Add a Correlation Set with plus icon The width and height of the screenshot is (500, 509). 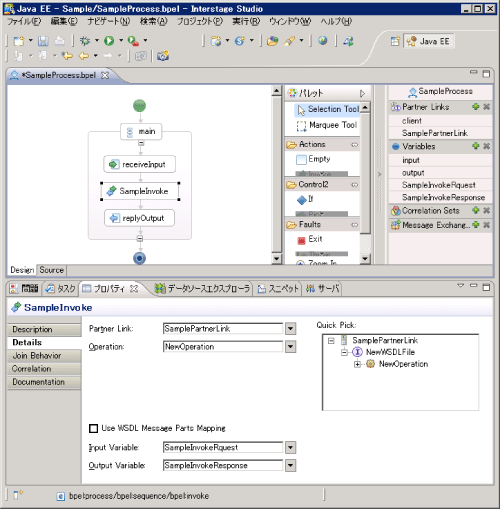(x=476, y=210)
